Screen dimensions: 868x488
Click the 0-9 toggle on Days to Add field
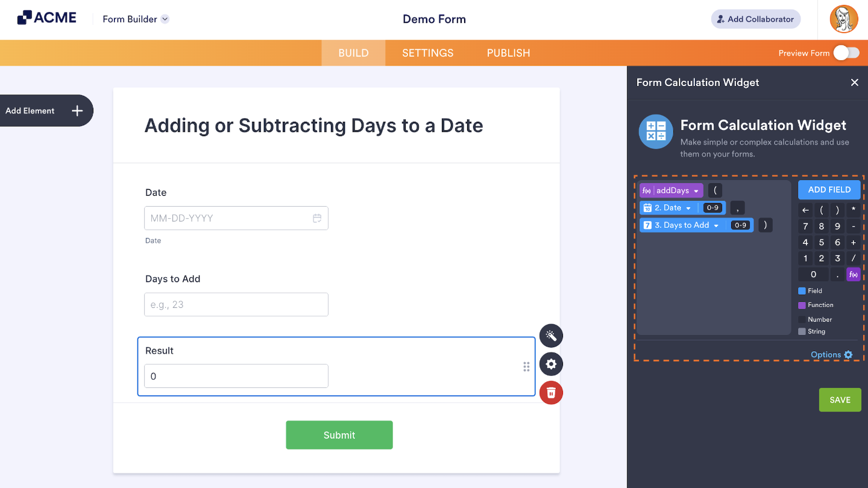click(740, 225)
